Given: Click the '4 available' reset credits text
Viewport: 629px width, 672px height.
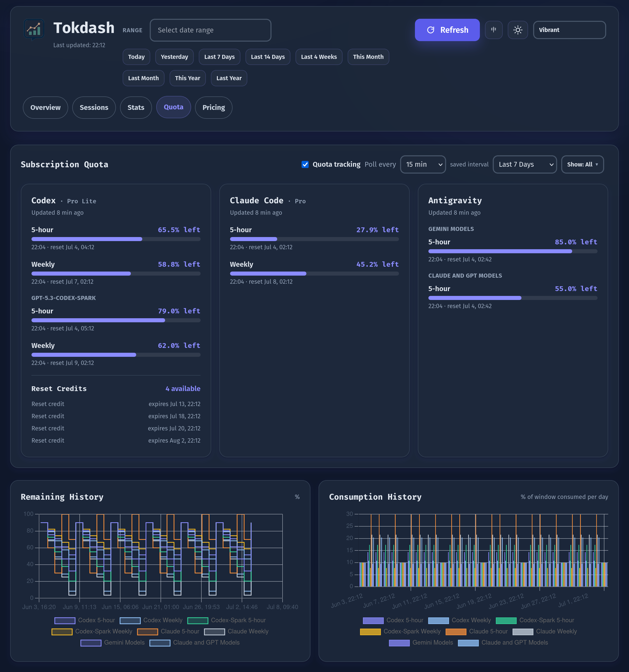Looking at the screenshot, I should point(183,389).
